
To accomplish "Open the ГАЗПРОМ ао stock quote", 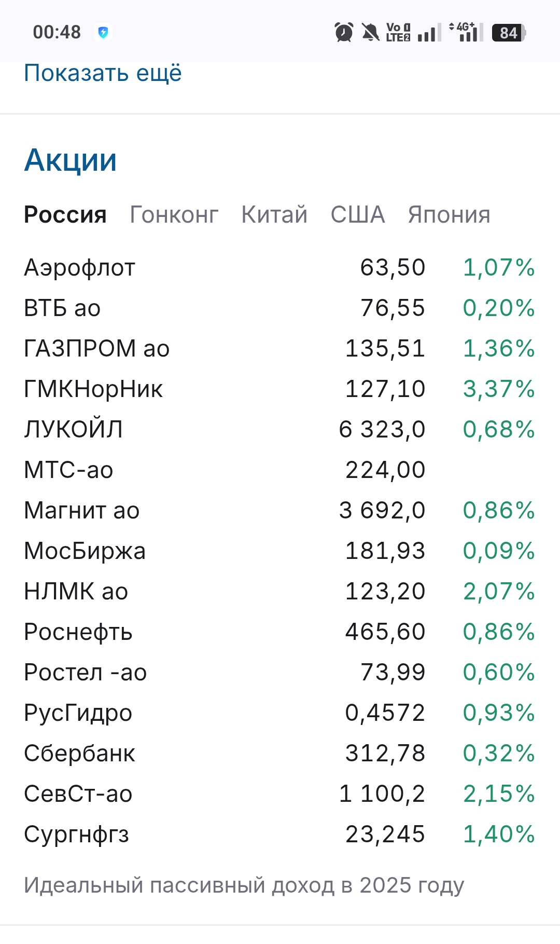I will coord(97,349).
